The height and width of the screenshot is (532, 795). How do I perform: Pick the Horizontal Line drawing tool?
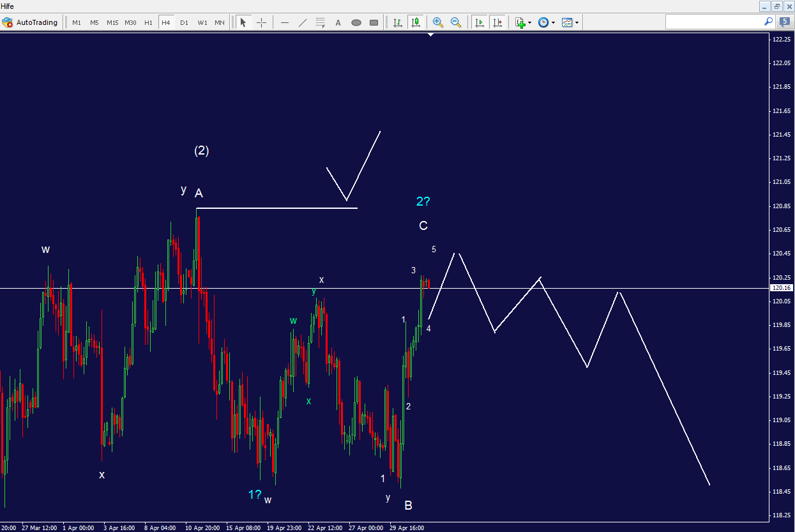(x=284, y=22)
